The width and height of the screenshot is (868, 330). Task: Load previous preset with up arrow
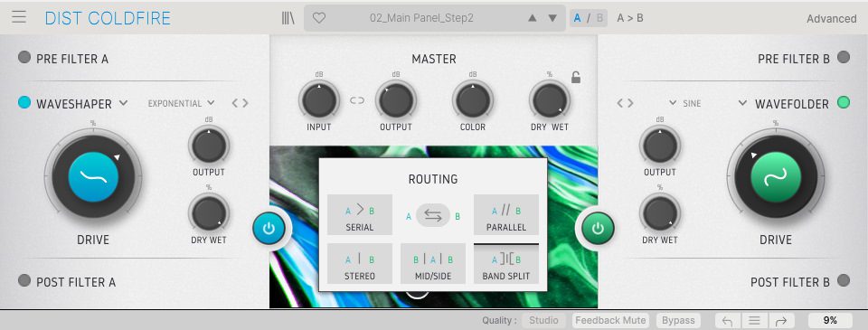coord(532,18)
